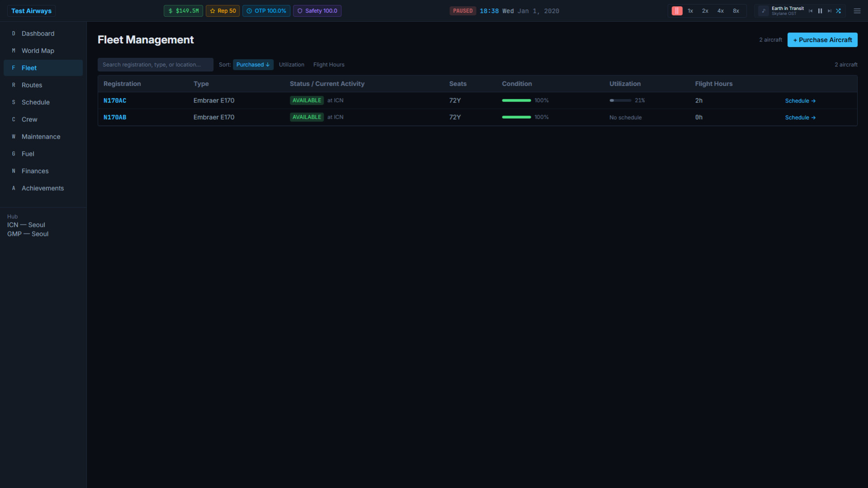Click Schedule link for N170AC

click(800, 101)
